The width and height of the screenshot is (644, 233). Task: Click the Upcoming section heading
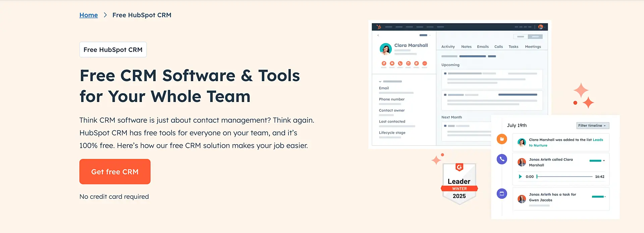pyautogui.click(x=450, y=65)
